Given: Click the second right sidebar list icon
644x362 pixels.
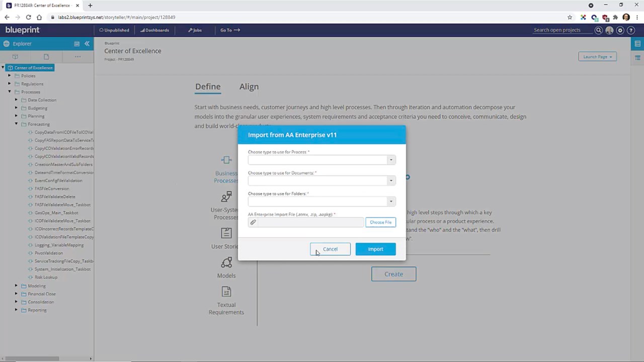Looking at the screenshot, I should 637,57.
